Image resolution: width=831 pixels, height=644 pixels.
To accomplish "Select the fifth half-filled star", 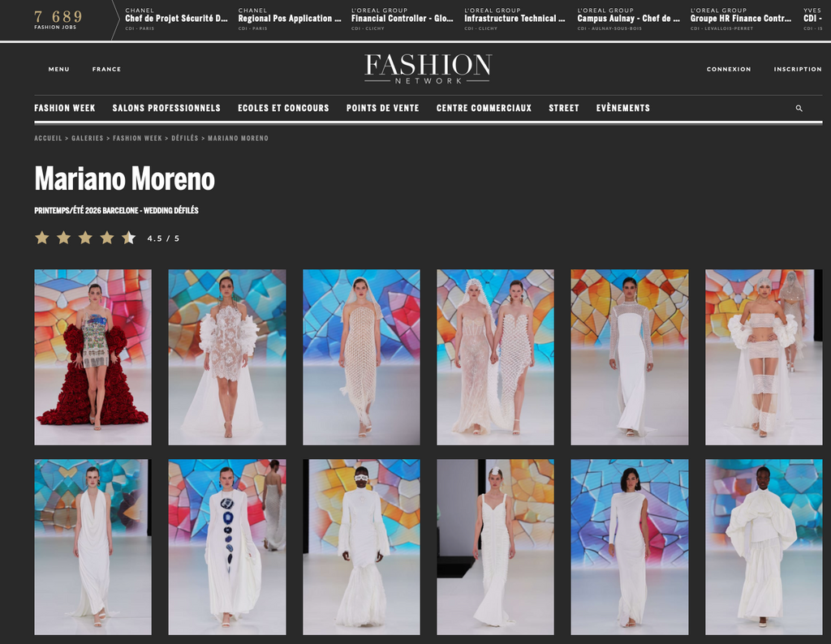I will pyautogui.click(x=129, y=238).
